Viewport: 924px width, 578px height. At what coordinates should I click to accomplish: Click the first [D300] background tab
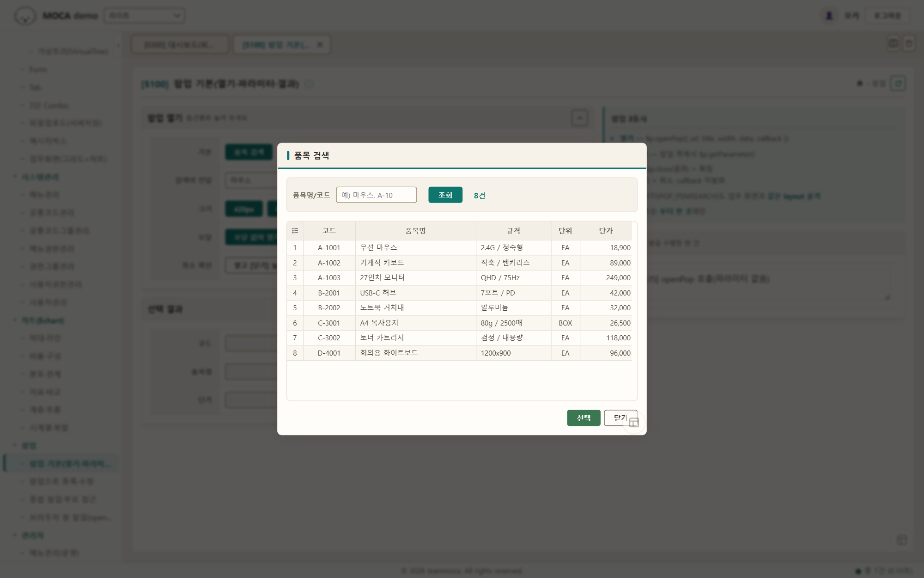(x=180, y=44)
